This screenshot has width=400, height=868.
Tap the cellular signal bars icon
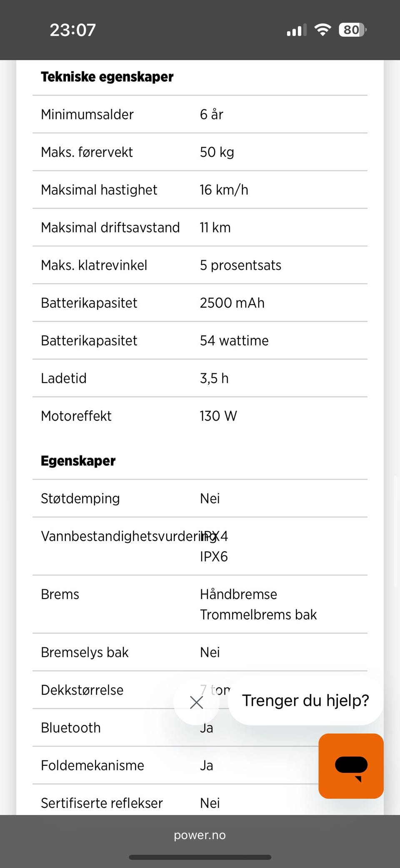[x=296, y=30]
